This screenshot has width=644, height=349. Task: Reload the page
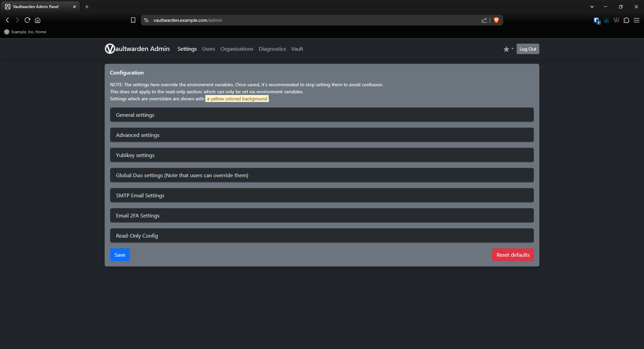point(28,20)
